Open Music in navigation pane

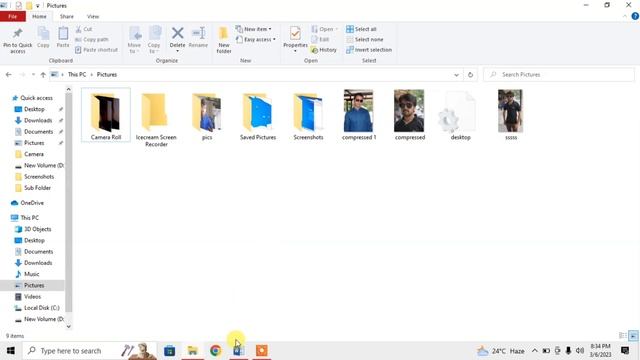[x=31, y=274]
